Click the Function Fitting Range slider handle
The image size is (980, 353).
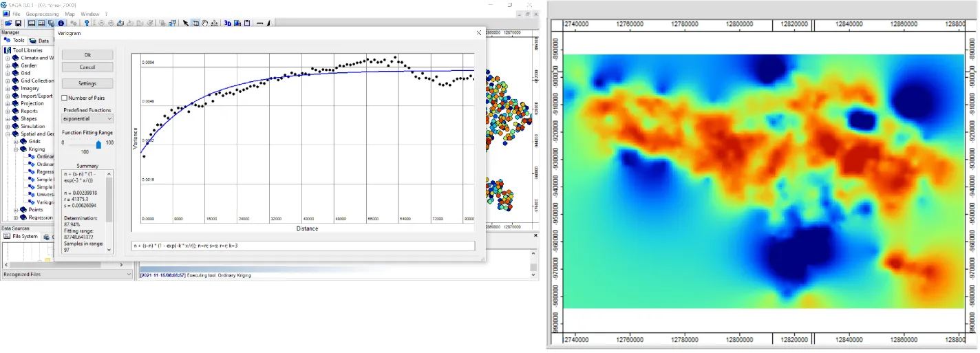pos(98,144)
